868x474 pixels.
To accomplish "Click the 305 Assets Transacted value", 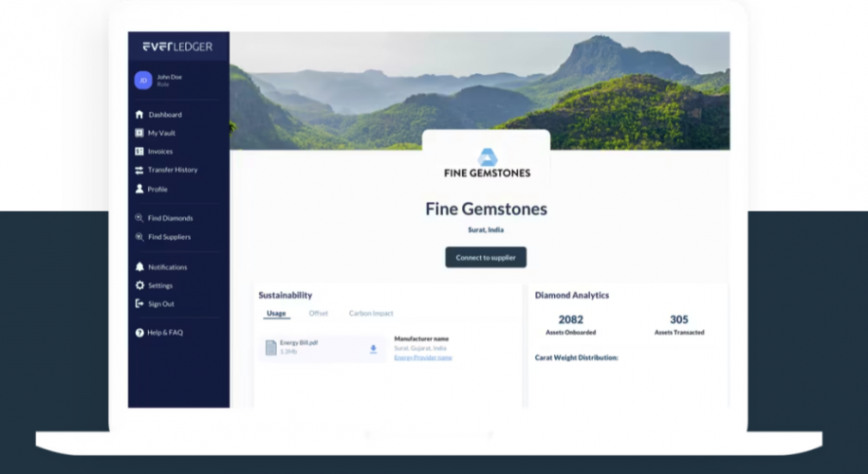I will 679,319.
